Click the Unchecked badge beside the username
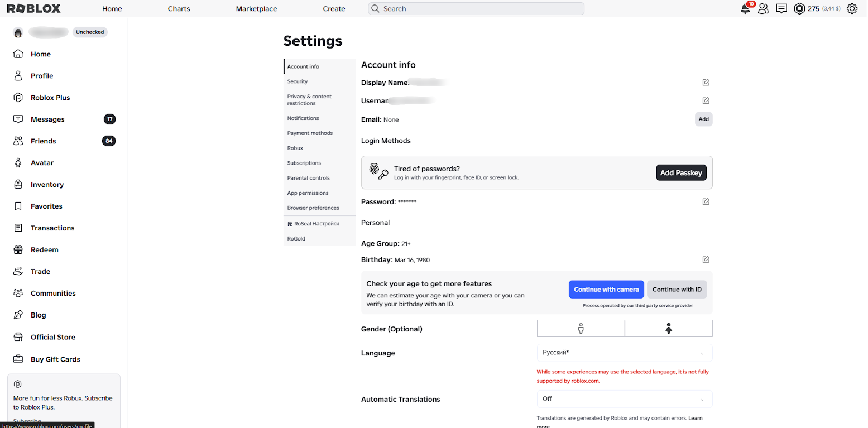The height and width of the screenshot is (428, 868). coord(90,32)
